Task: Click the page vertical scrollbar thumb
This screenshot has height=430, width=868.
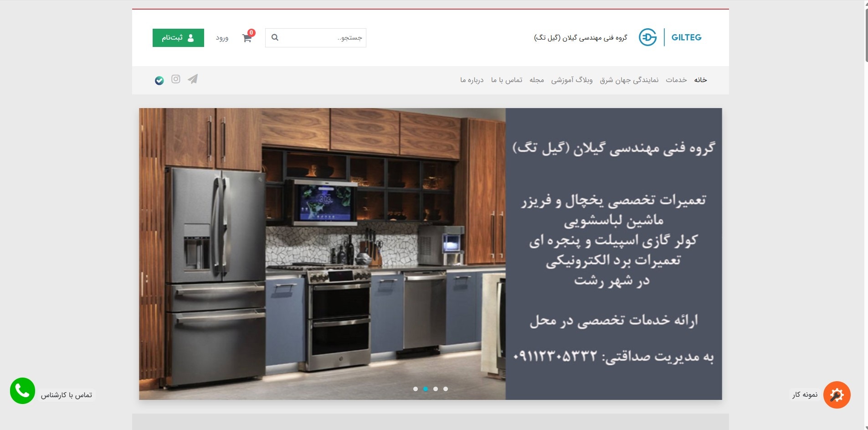Action: 866,34
